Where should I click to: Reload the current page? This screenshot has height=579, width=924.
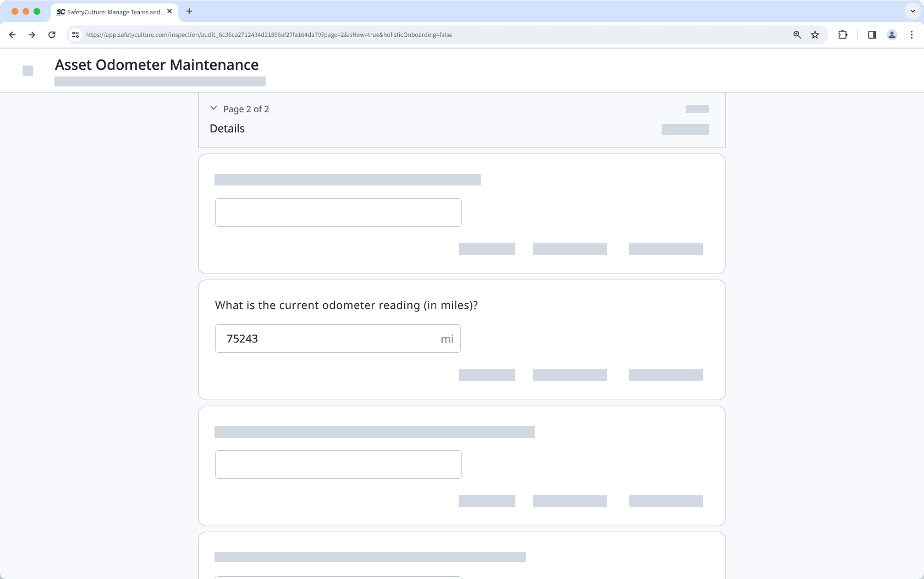point(52,35)
